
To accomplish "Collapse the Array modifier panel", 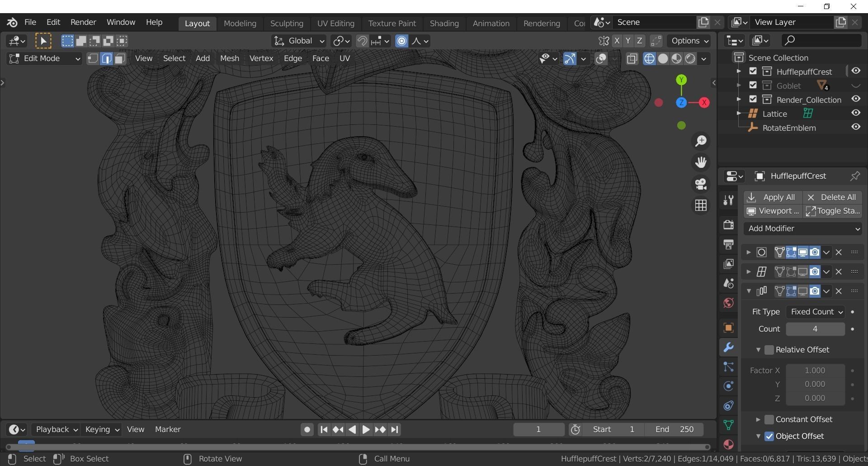I will click(749, 291).
